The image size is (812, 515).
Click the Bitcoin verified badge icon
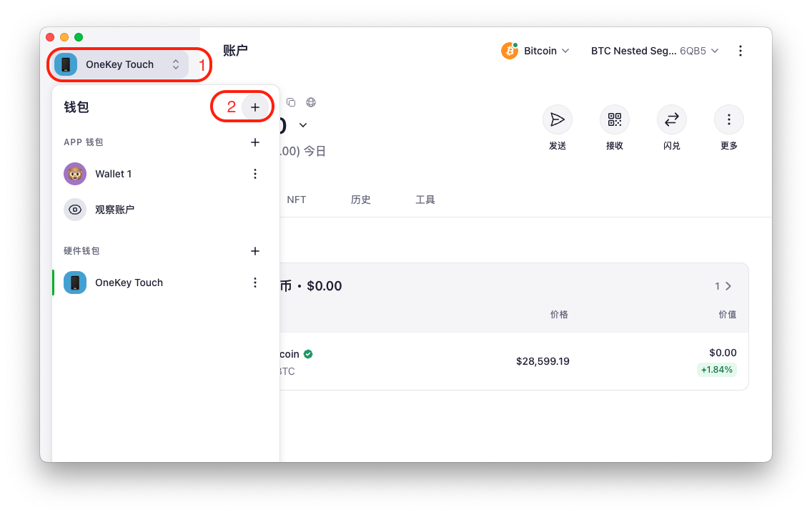308,354
